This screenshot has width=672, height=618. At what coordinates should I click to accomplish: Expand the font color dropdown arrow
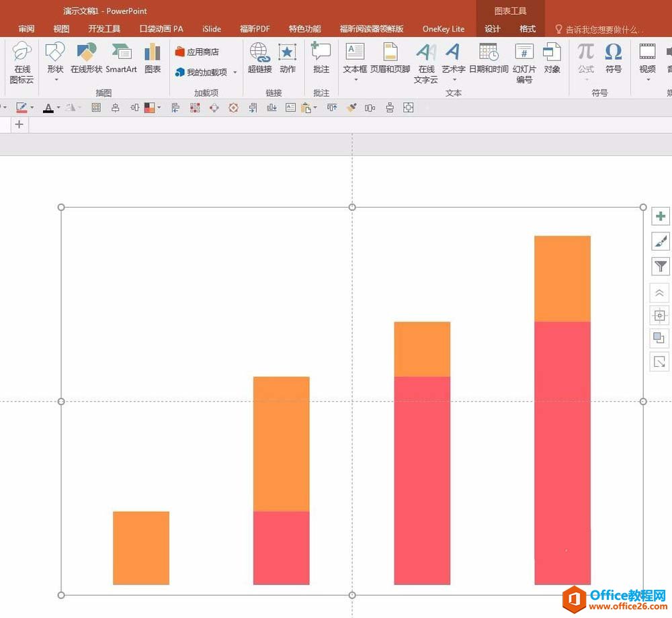58,107
